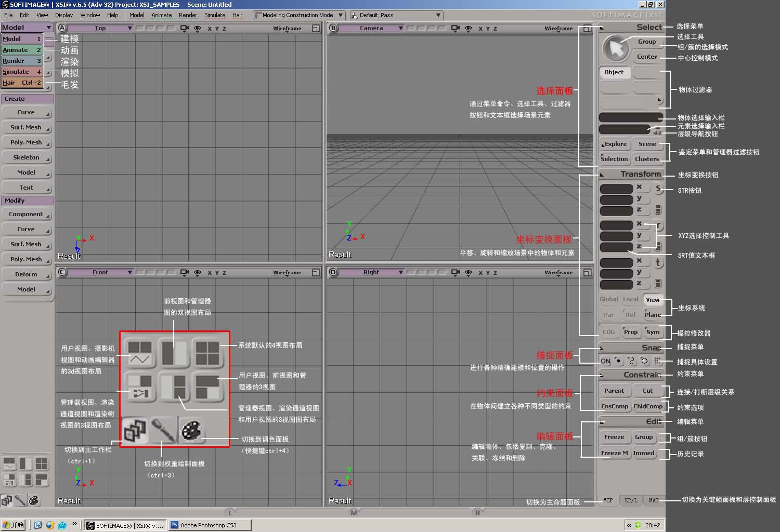Switch to palette panel icon at bottom-left

point(34,500)
